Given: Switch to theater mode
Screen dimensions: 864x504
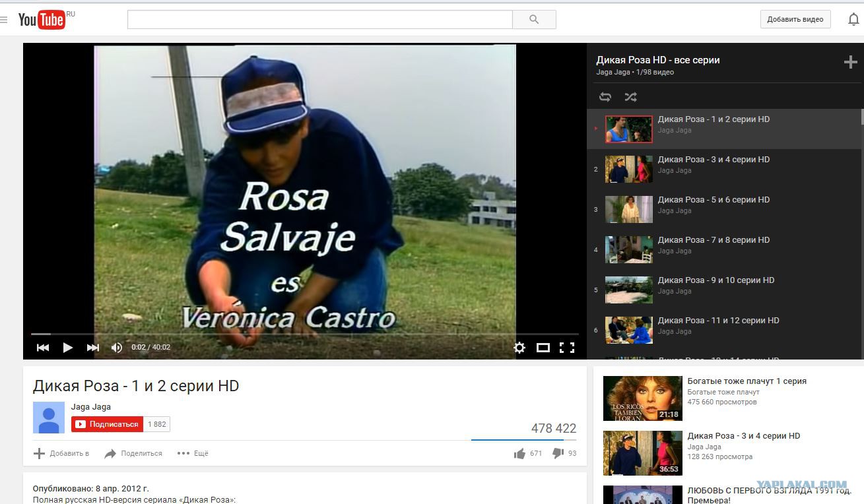Looking at the screenshot, I should (543, 348).
